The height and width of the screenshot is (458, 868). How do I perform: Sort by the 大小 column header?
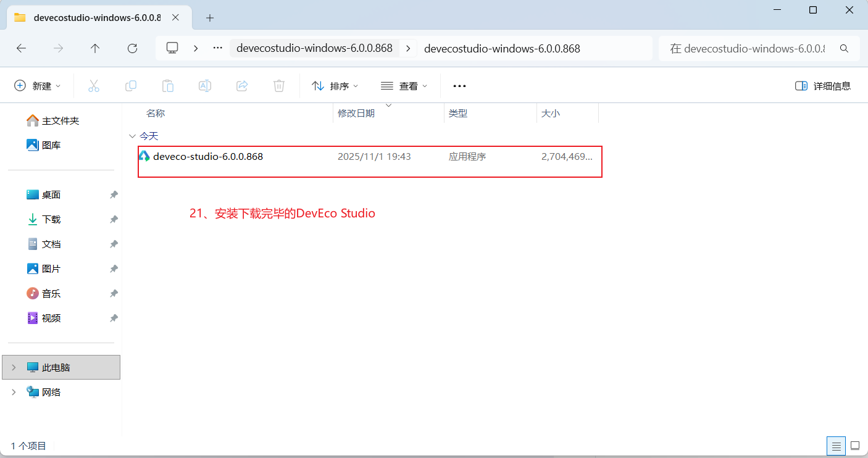551,114
